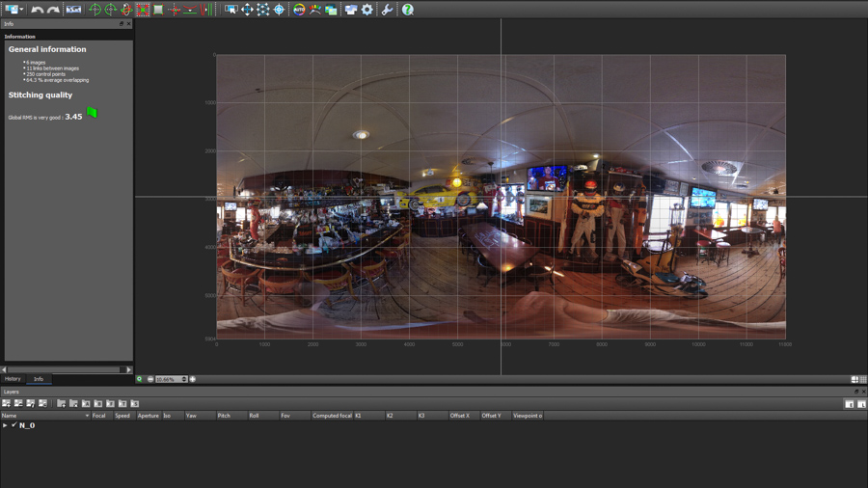The height and width of the screenshot is (488, 868).
Task: Click the Info panel horizontal scrollbar
Action: pyautogui.click(x=66, y=369)
